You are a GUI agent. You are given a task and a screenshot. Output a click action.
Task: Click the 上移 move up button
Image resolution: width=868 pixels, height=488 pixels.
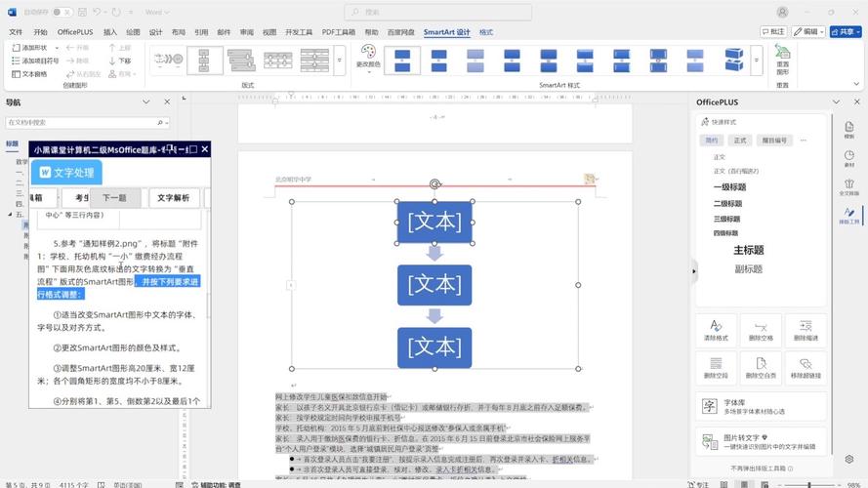pos(120,48)
